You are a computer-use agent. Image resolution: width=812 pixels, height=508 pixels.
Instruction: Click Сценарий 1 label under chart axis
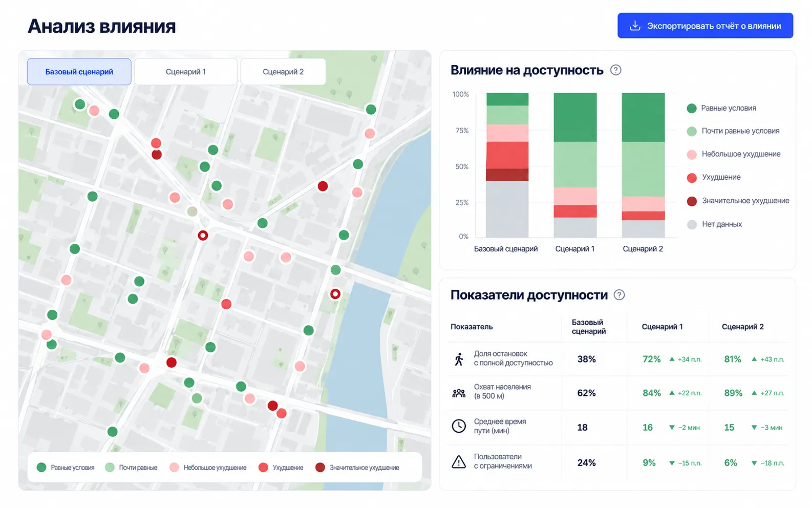(x=575, y=249)
